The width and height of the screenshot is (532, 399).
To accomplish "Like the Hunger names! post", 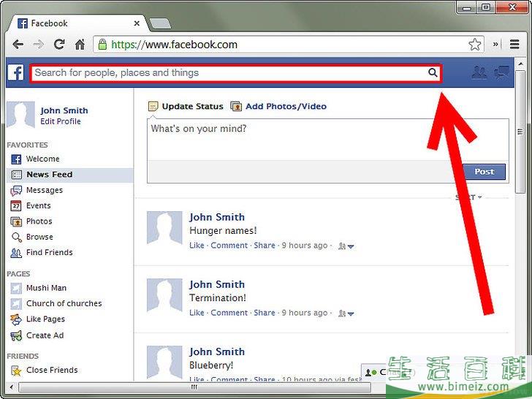I will (x=197, y=246).
